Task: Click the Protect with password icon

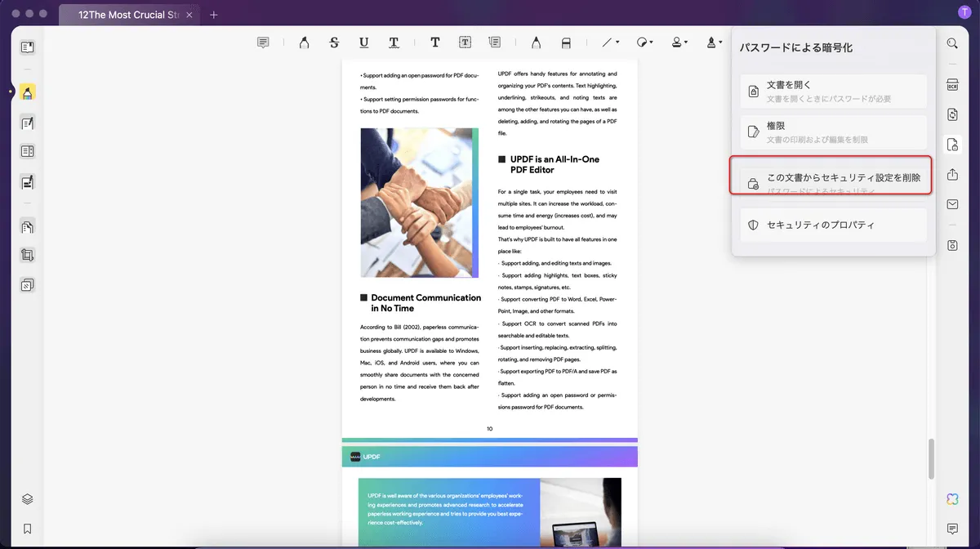Action: point(952,145)
